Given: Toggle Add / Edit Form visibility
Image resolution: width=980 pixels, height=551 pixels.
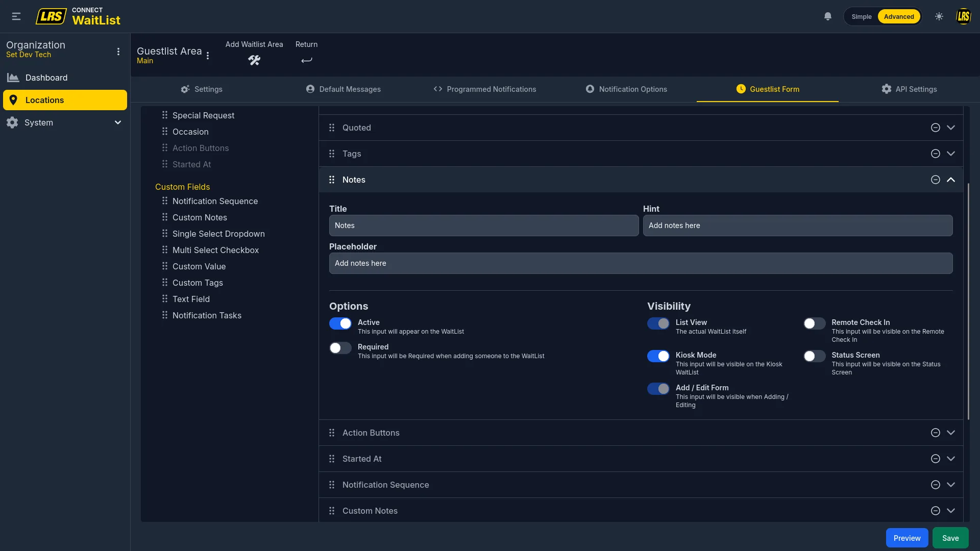Looking at the screenshot, I should point(658,389).
